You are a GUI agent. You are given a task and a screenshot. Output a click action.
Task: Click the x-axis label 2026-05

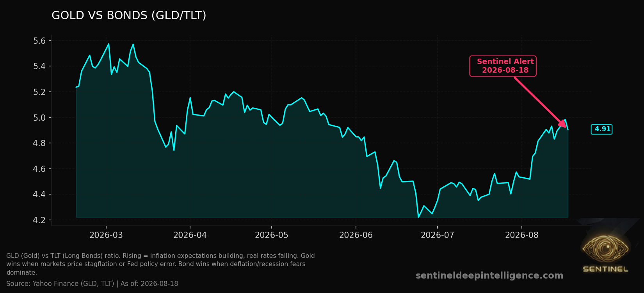click(x=271, y=235)
